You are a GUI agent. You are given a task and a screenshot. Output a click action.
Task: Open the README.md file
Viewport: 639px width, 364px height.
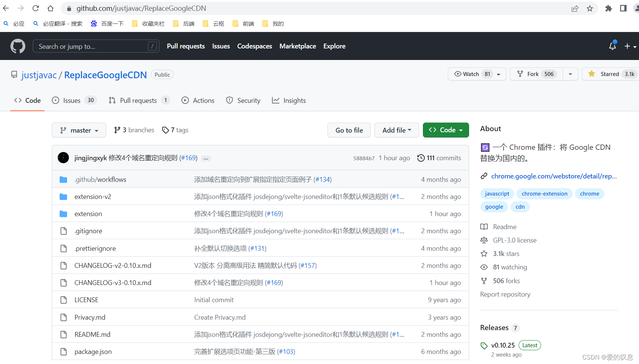[92, 335]
